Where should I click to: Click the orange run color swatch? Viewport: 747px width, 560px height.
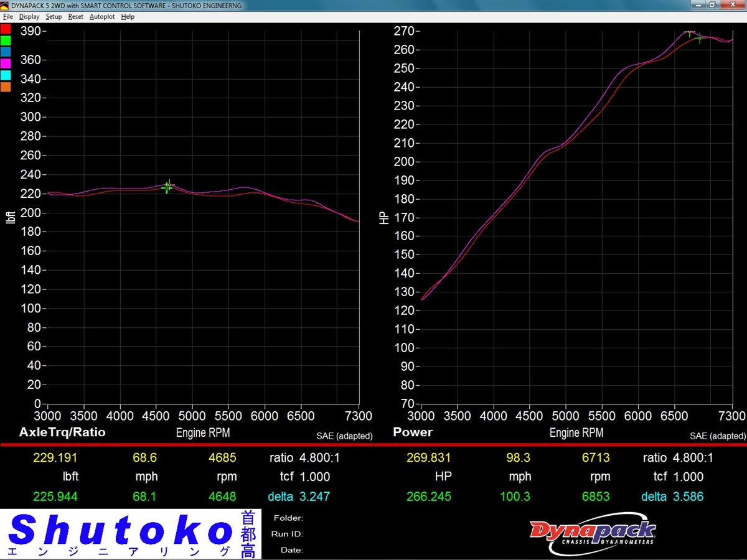[x=6, y=87]
